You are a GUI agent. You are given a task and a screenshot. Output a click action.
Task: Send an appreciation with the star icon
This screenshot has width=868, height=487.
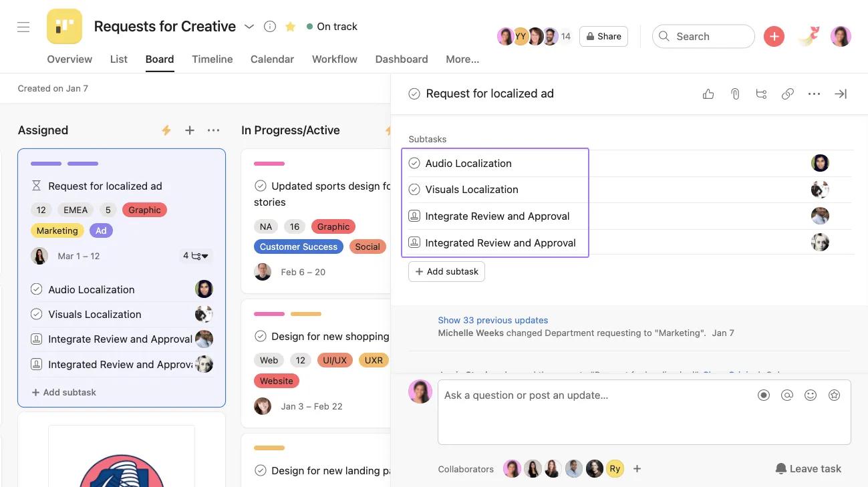tap(834, 395)
